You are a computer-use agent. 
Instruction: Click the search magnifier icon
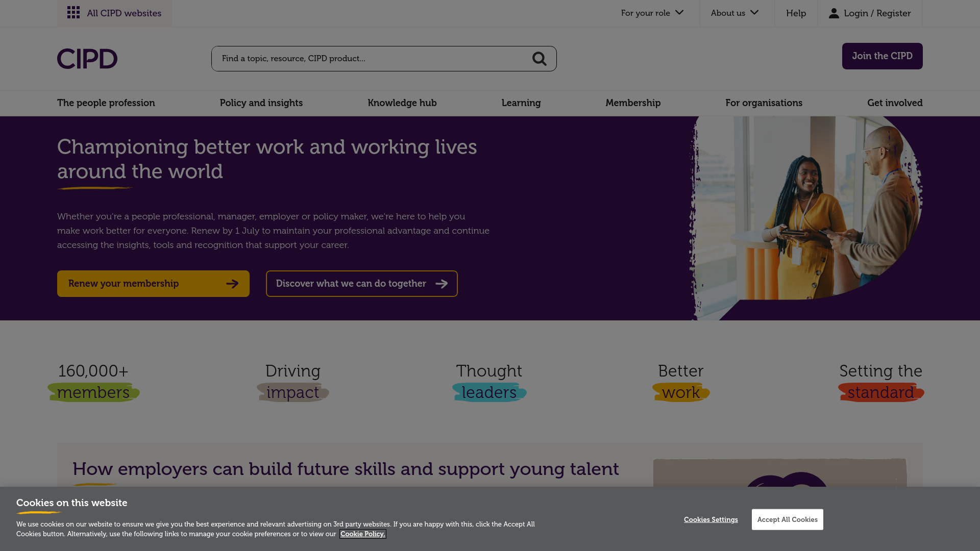tap(539, 59)
